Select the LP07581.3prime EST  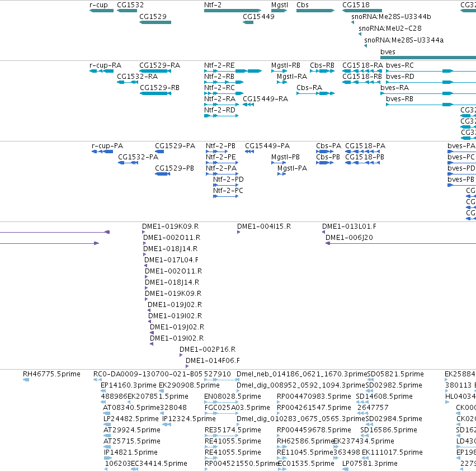click(x=345, y=469)
